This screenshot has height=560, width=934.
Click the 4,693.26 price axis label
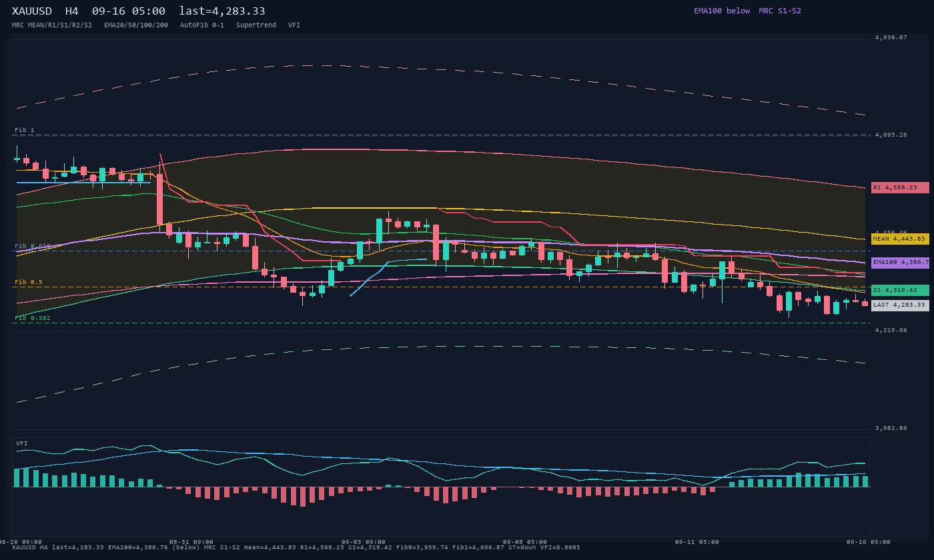891,135
